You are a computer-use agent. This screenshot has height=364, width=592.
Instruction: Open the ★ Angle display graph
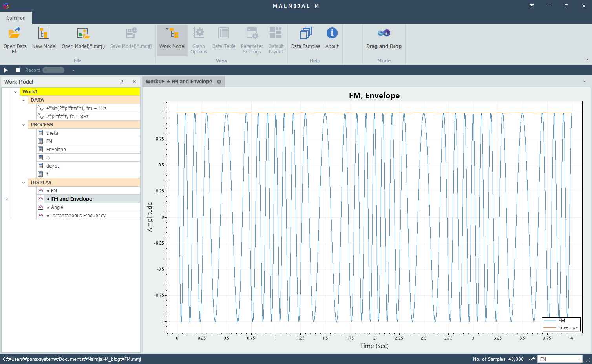click(88, 207)
